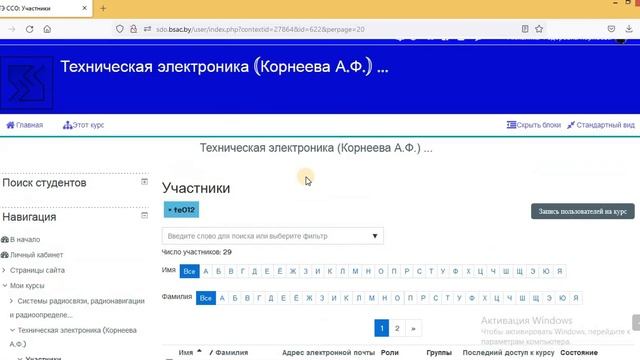Open a new browser tab with plus
This screenshot has height=360, width=640.
[103, 8]
